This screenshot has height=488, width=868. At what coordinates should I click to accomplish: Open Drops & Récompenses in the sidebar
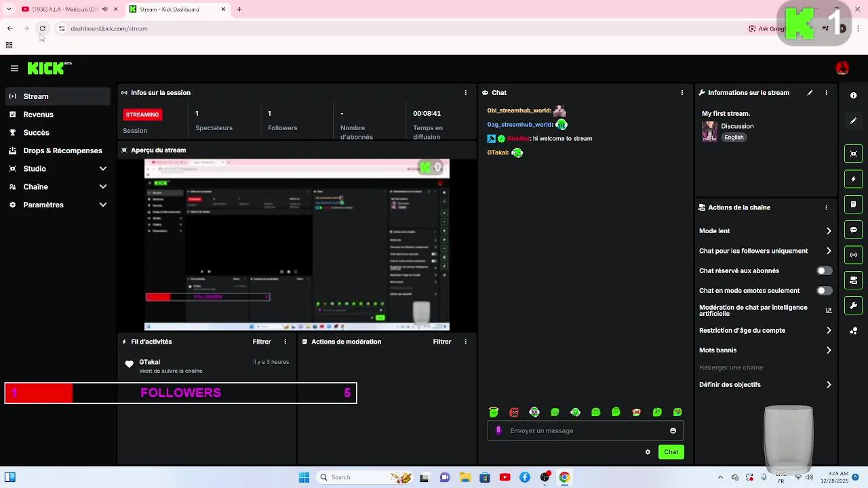(x=57, y=150)
